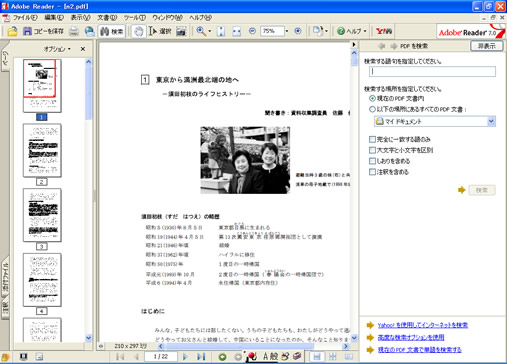Click find word in current PDF link

pos(419,350)
